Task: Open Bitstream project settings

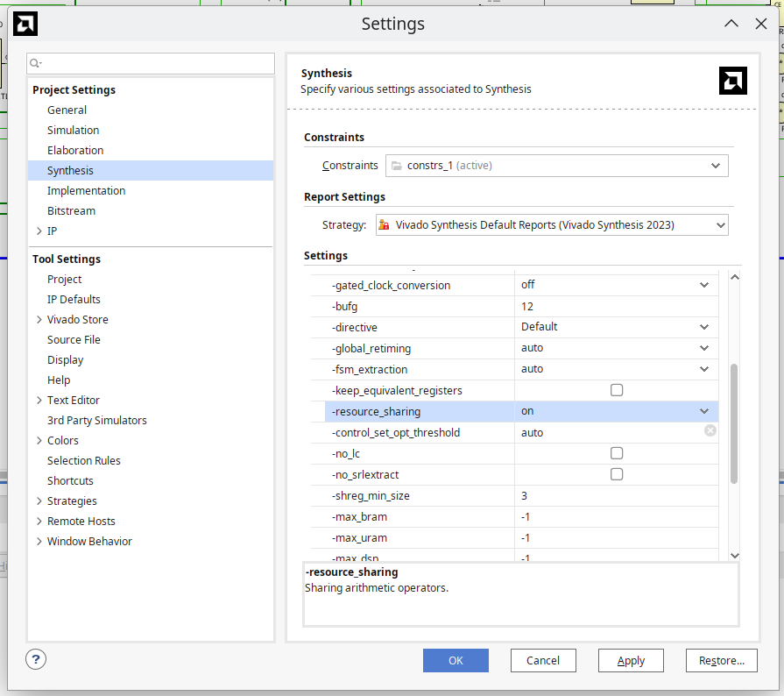Action: tap(72, 211)
